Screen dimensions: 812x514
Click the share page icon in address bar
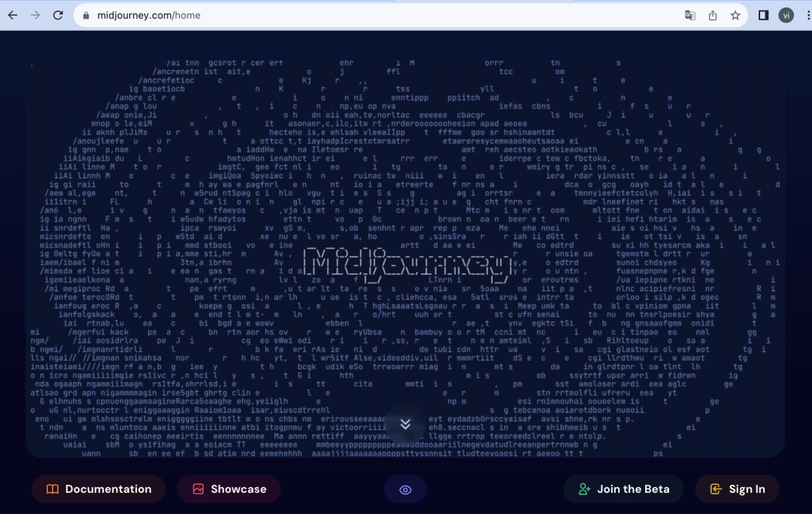(713, 15)
